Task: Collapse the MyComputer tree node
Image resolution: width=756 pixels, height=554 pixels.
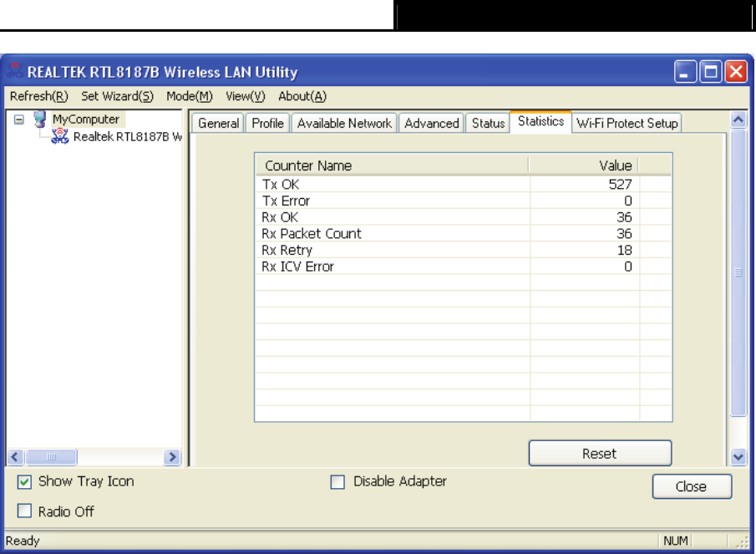Action: pyautogui.click(x=19, y=119)
